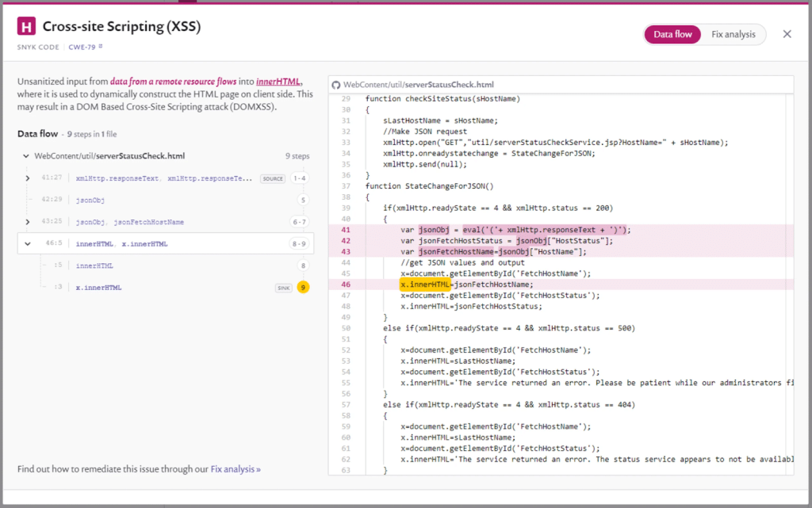Screen dimensions: 812x508
Task: Click the innerHTML link in description
Action: [278, 82]
